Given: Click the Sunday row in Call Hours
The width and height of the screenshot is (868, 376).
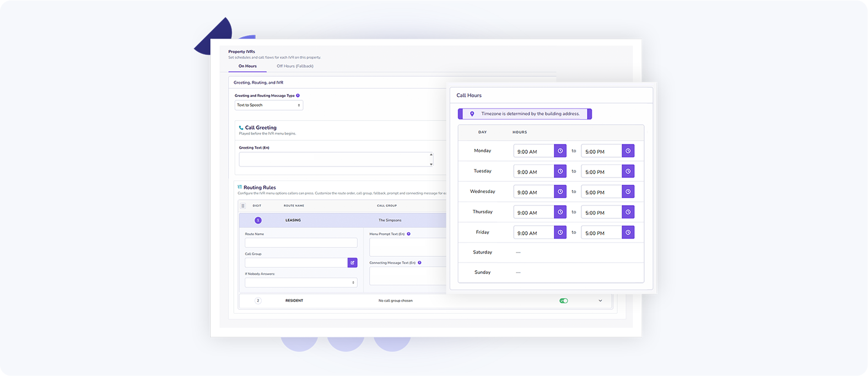Looking at the screenshot, I should coord(551,272).
